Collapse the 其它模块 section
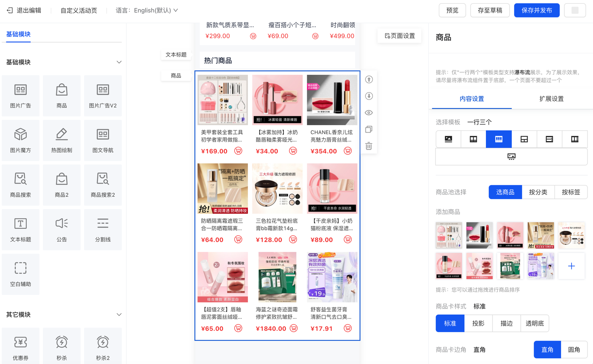The height and width of the screenshot is (364, 593). pyautogui.click(x=119, y=314)
